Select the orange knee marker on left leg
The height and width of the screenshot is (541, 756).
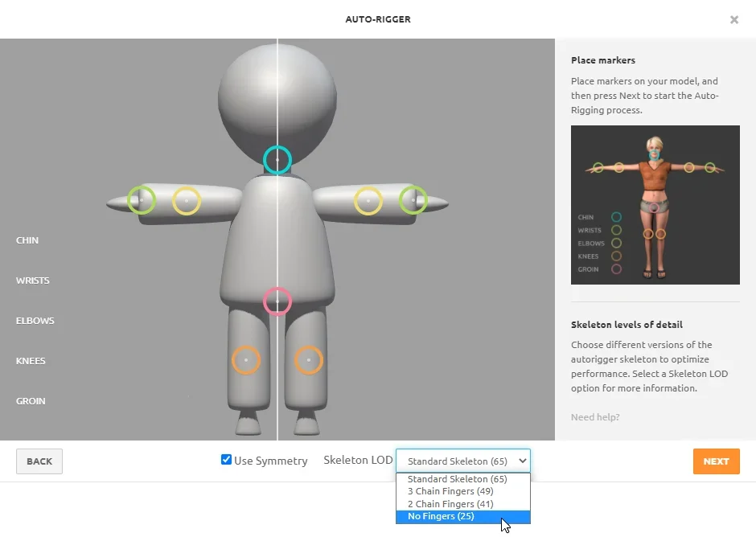tap(246, 360)
